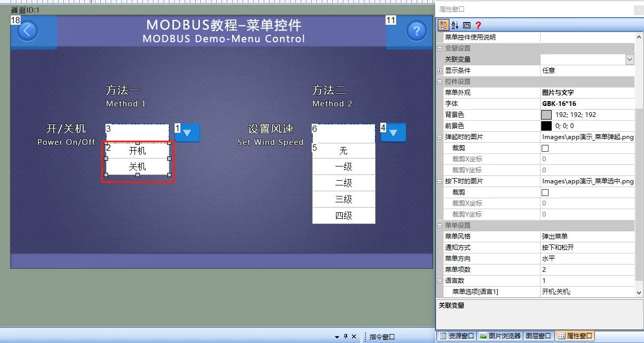Image resolution: width=644 pixels, height=343 pixels.
Task: Switch to the 图层窗口 tab
Action: 539,336
